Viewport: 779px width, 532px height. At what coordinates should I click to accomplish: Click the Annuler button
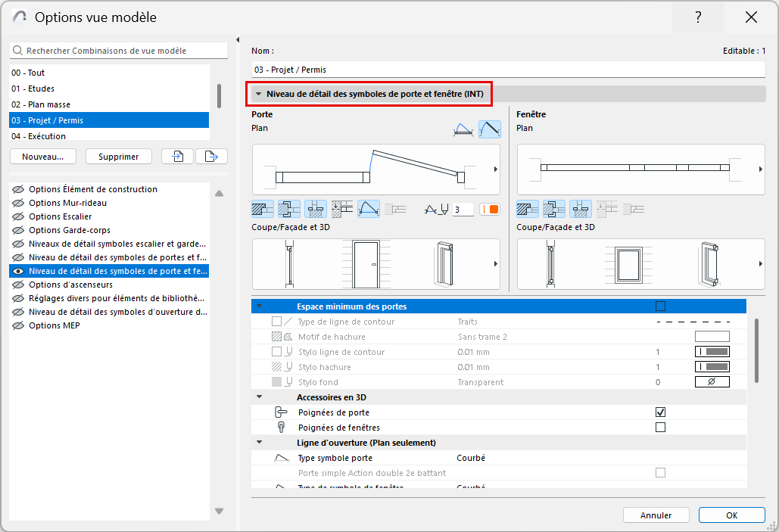[x=656, y=515]
